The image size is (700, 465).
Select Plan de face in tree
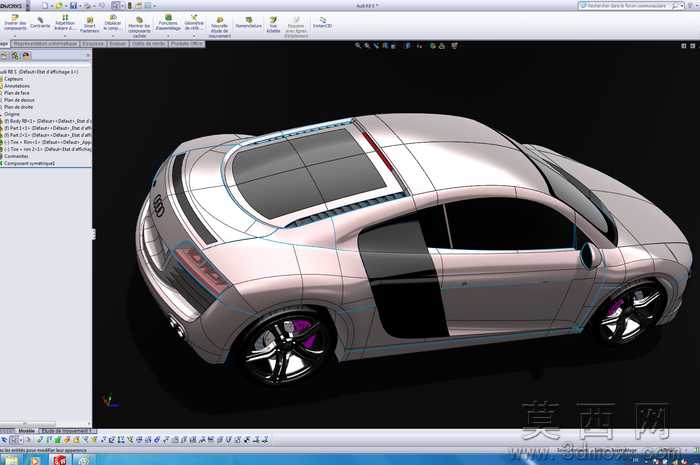click(17, 93)
